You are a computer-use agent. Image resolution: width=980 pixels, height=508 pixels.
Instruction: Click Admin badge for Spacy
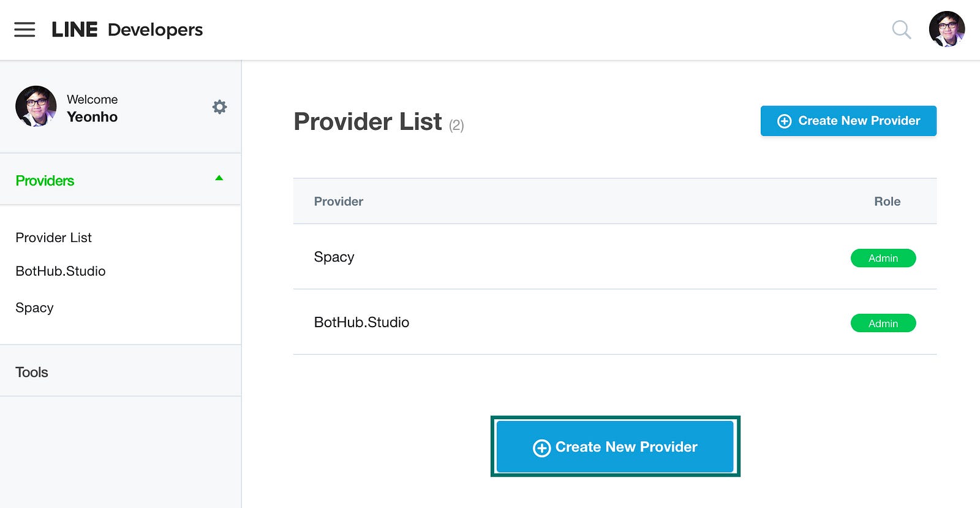pos(883,258)
